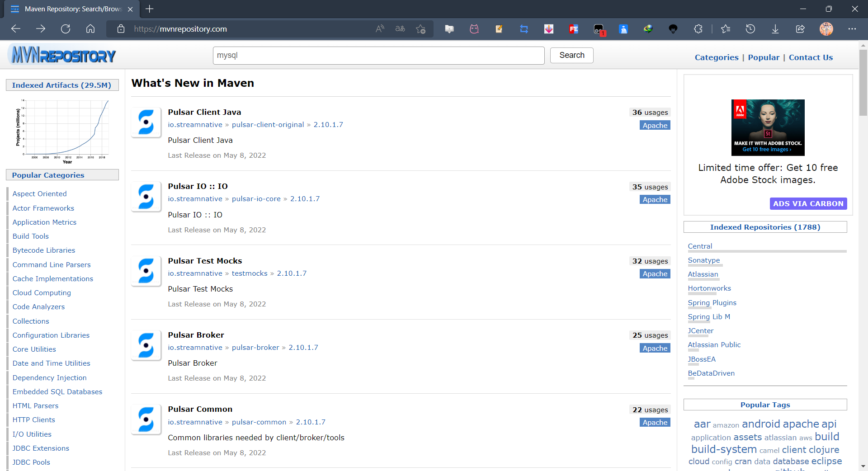This screenshot has width=868, height=471.
Task: Open the JDBC Pools category
Action: 31,462
